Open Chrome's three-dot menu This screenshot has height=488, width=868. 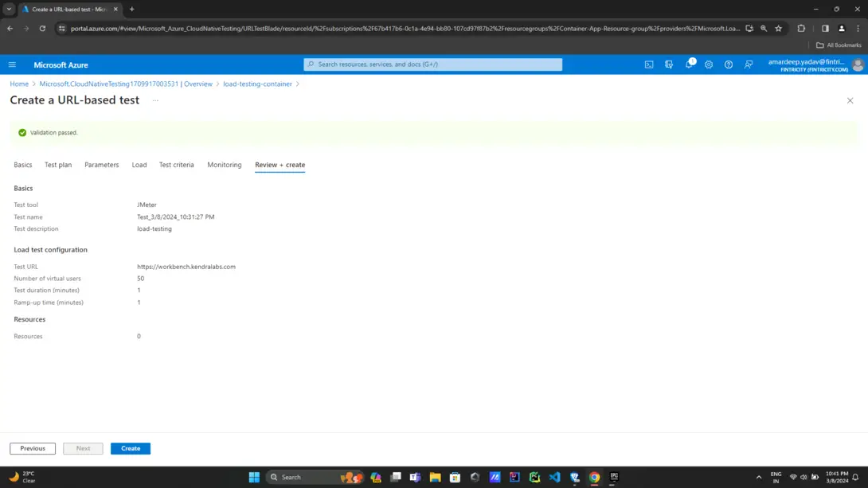(x=858, y=29)
